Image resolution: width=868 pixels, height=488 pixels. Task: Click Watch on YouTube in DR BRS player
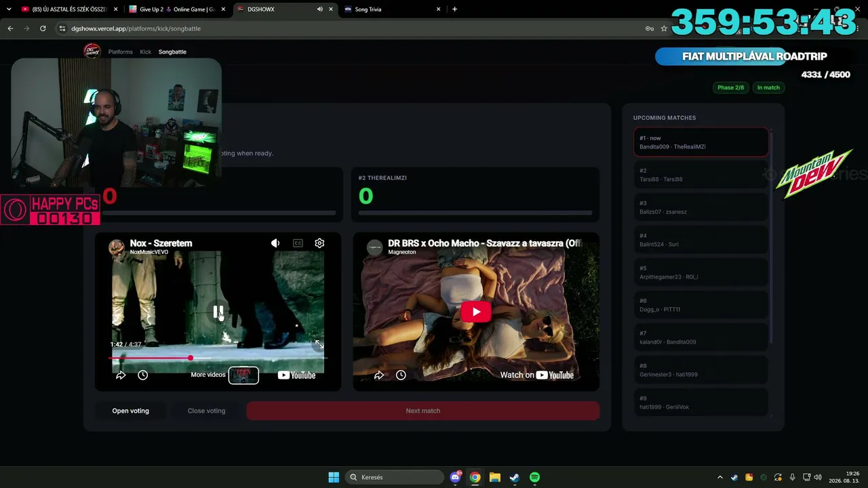(x=537, y=375)
